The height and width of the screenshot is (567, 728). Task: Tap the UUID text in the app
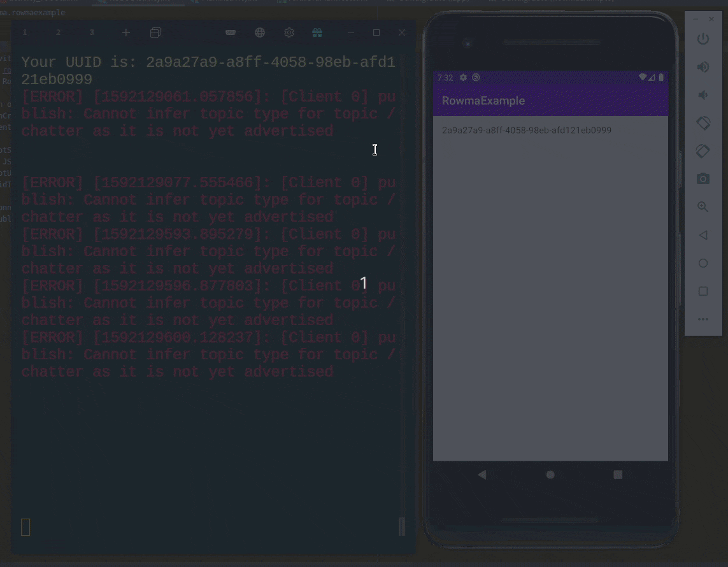pos(527,131)
